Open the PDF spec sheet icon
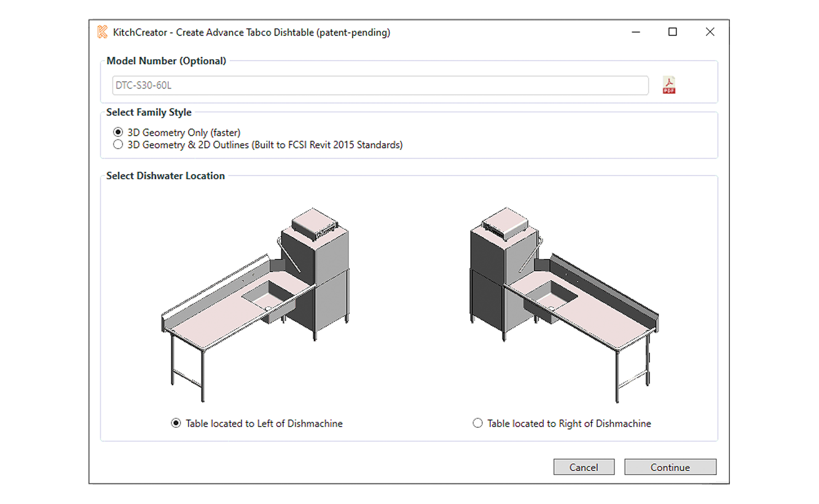The image size is (819, 504). pyautogui.click(x=669, y=85)
